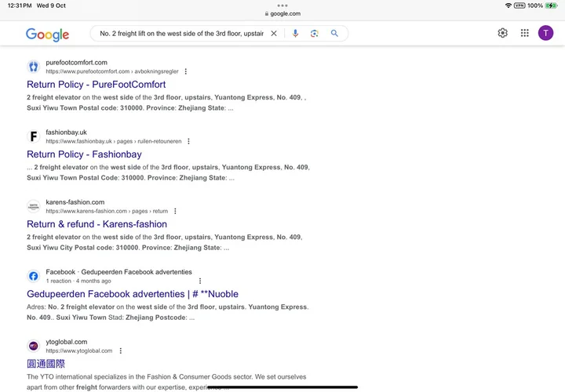
Task: Tap the battery charging icon
Action: [551, 5]
